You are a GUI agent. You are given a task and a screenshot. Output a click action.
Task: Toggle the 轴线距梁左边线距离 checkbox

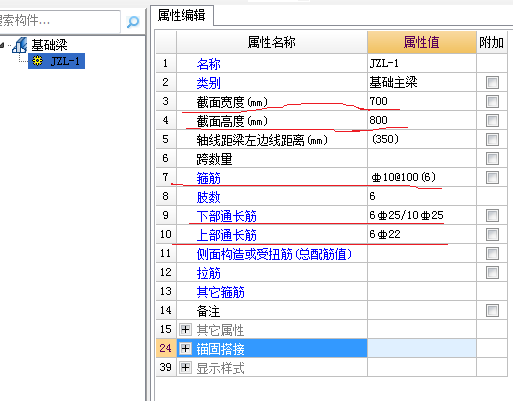tap(492, 140)
